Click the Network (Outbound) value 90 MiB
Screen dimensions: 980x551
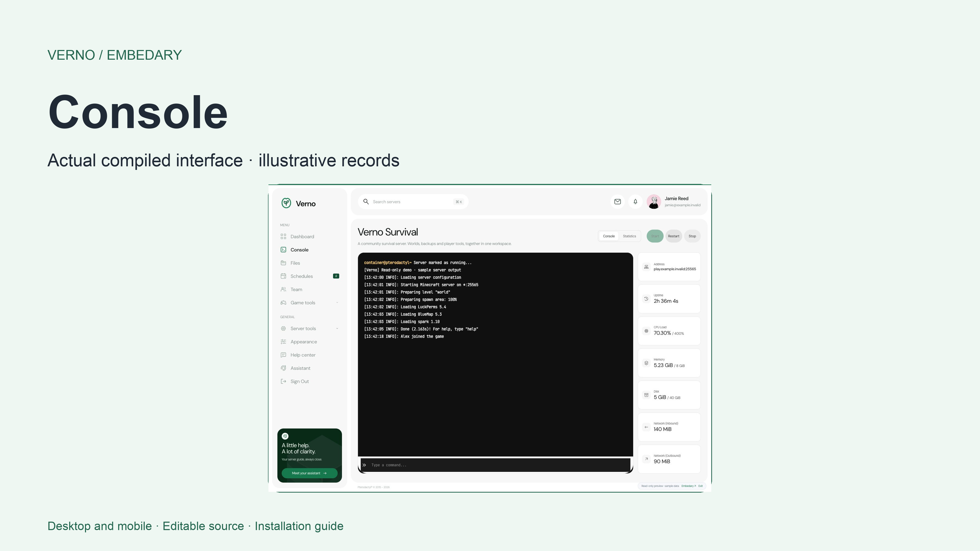tap(661, 461)
